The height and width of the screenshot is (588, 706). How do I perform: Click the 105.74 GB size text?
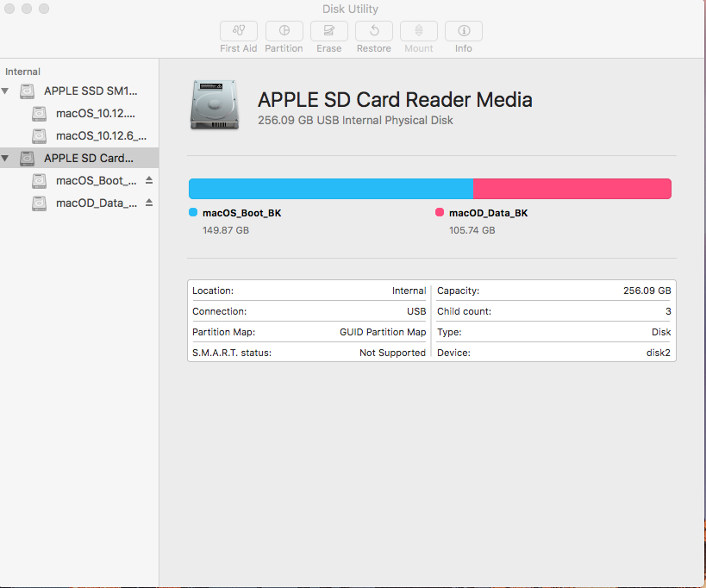[x=472, y=230]
